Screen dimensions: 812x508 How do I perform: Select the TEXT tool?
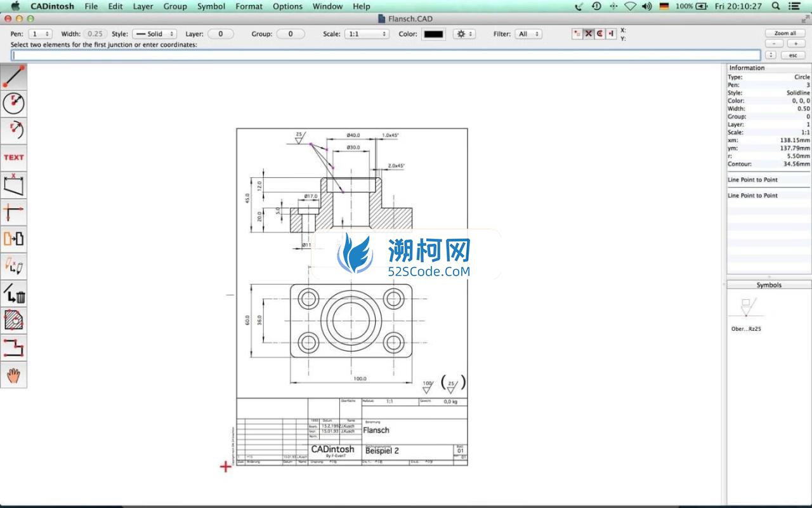[x=13, y=157]
